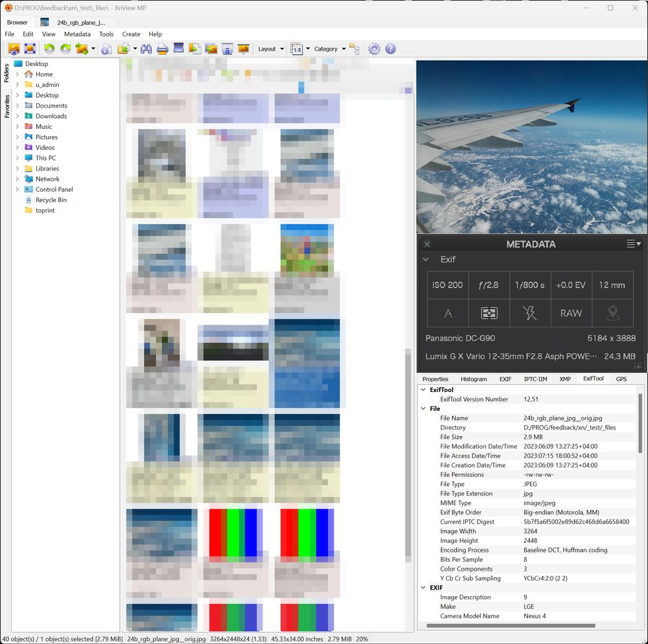Viewport: 648px width, 644px height.
Task: Open the Favorites vertical side tab
Action: coord(7,106)
